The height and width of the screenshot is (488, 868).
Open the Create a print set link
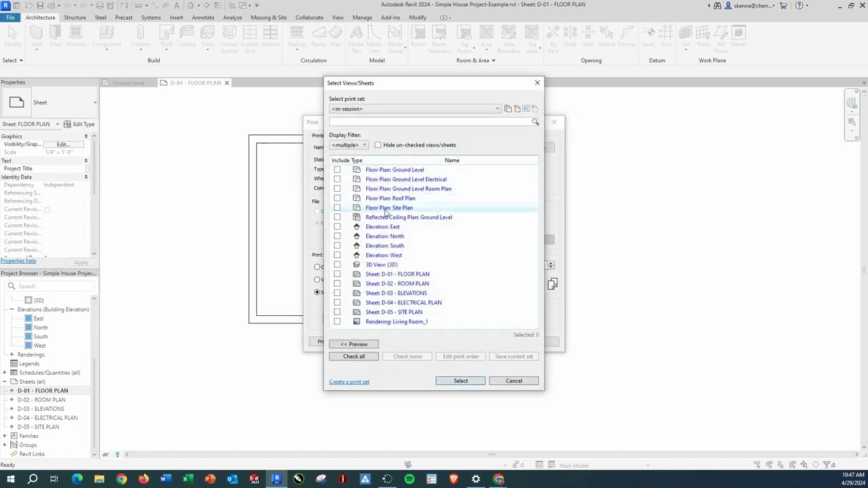(349, 382)
